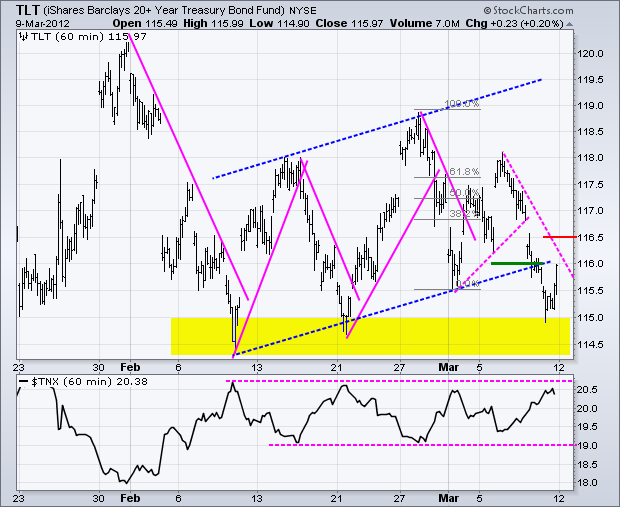Screen dimensions: 620x507
Task: Click the Mar label on lower TNX date axis
Action: 449,498
